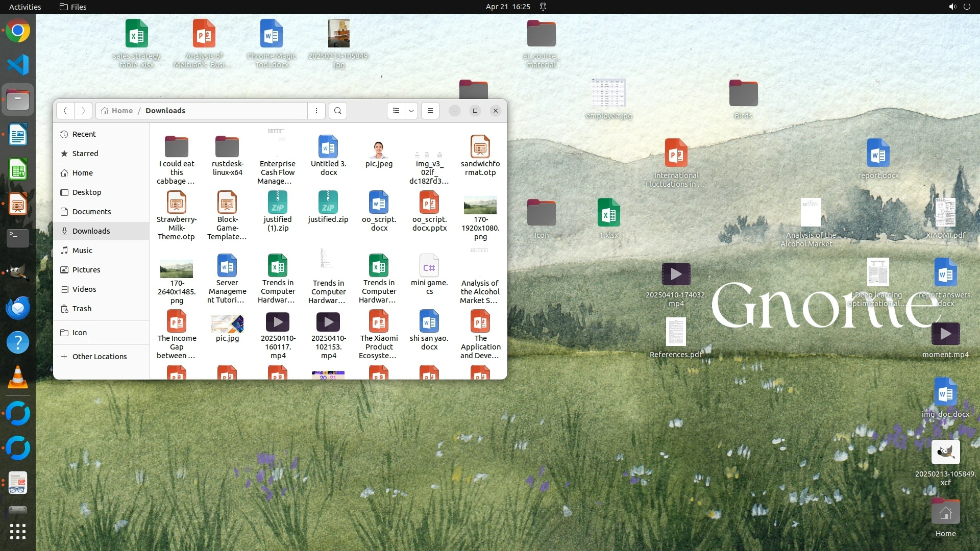The width and height of the screenshot is (980, 551).
Task: Open the volume system menu in top bar
Action: point(952,7)
